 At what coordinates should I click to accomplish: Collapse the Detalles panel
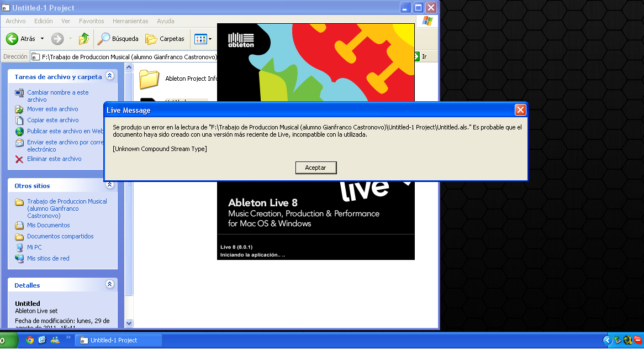pos(109,285)
